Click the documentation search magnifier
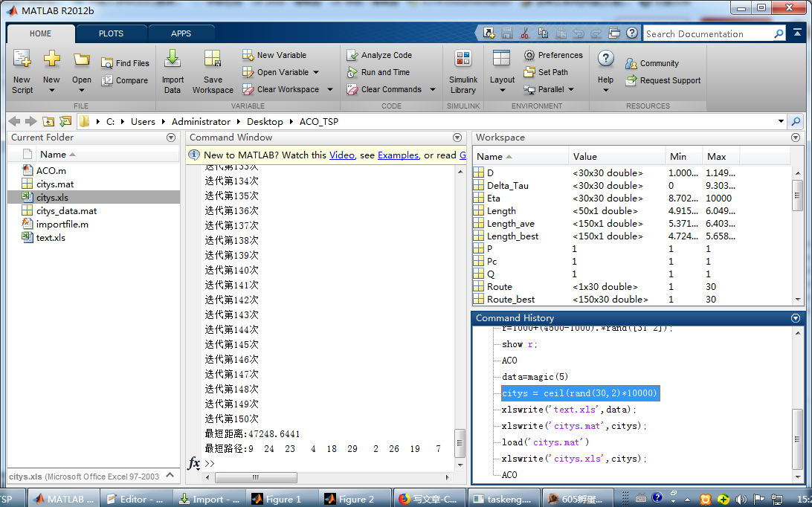The image size is (812, 507). coord(779,33)
